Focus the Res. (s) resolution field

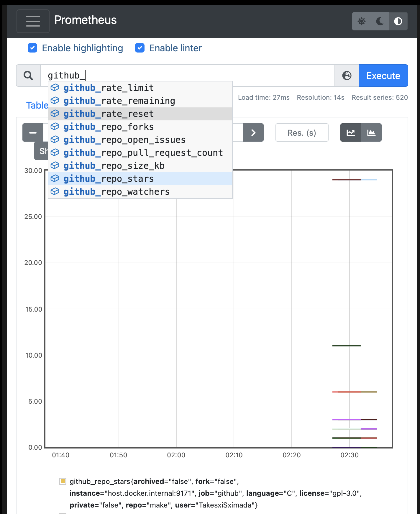pos(302,133)
